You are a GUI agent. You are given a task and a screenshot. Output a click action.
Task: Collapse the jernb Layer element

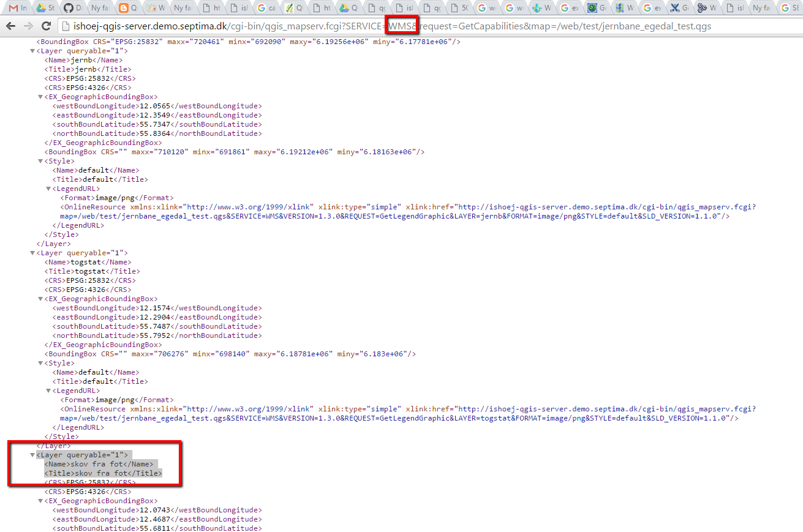point(32,51)
